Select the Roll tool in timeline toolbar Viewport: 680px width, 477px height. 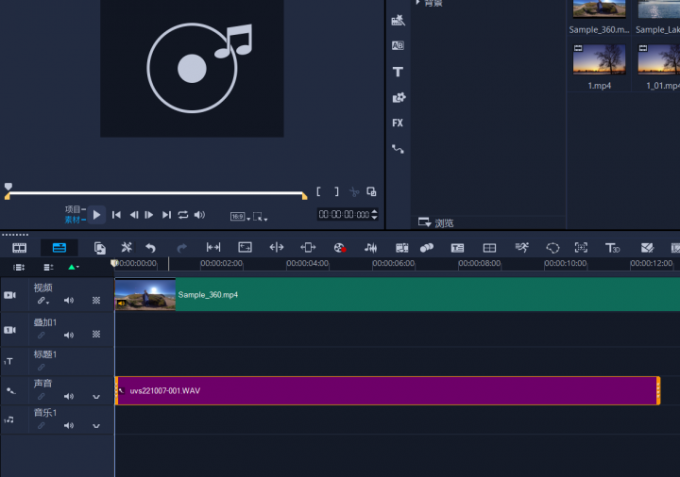click(277, 248)
